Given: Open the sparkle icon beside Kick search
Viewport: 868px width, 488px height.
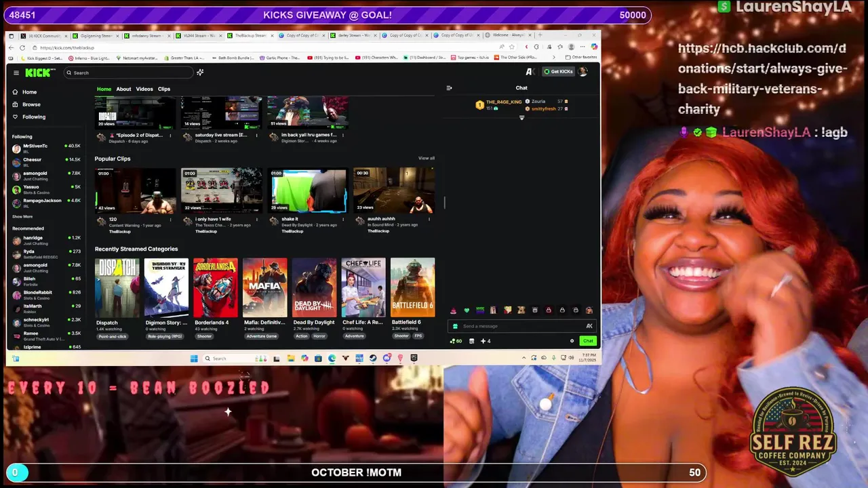Looking at the screenshot, I should [x=200, y=73].
